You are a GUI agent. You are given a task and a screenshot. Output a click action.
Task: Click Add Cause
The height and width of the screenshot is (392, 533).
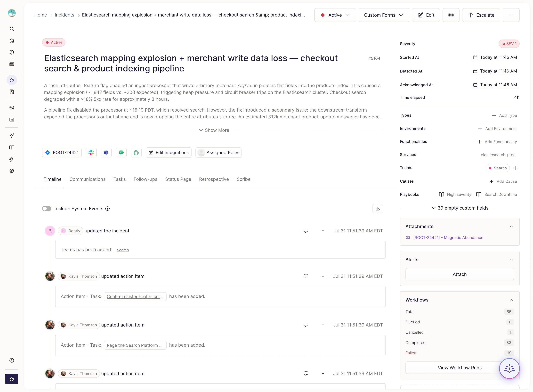503,181
